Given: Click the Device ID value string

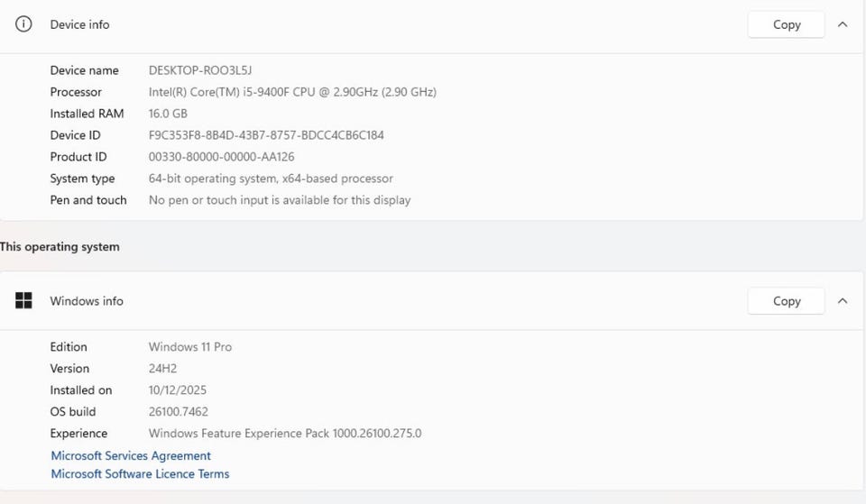Looking at the screenshot, I should tap(266, 135).
